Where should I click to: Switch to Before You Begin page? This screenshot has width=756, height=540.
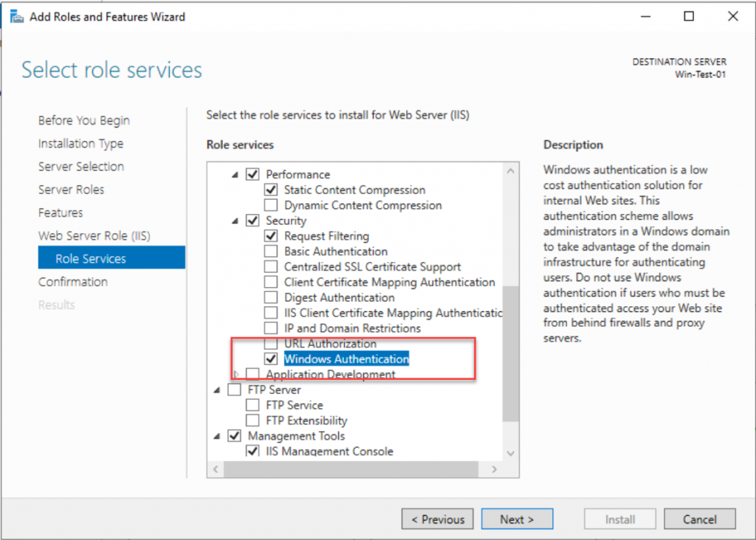click(83, 120)
